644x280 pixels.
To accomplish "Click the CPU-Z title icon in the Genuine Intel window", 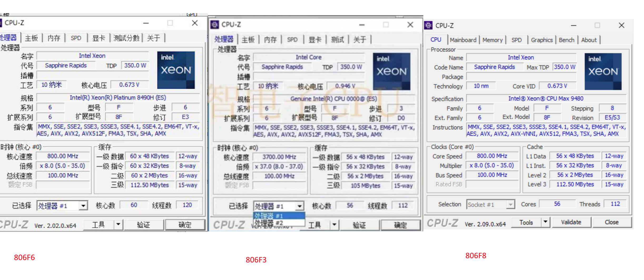I will click(x=215, y=25).
